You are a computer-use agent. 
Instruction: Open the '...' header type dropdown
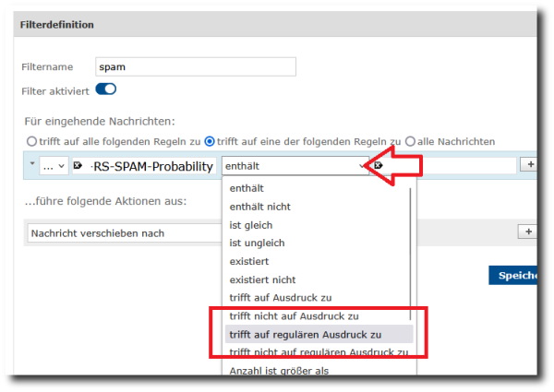tap(54, 166)
